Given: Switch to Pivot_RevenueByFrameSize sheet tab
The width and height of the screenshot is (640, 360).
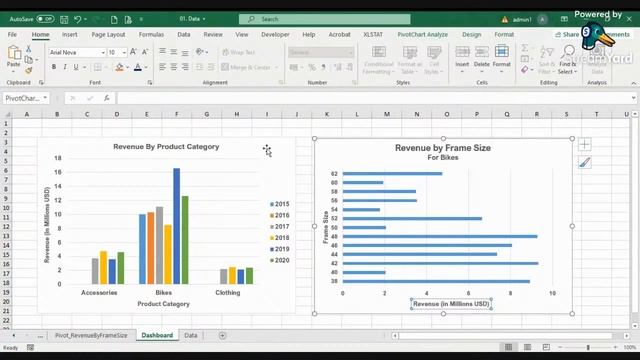Looking at the screenshot, I should click(91, 336).
